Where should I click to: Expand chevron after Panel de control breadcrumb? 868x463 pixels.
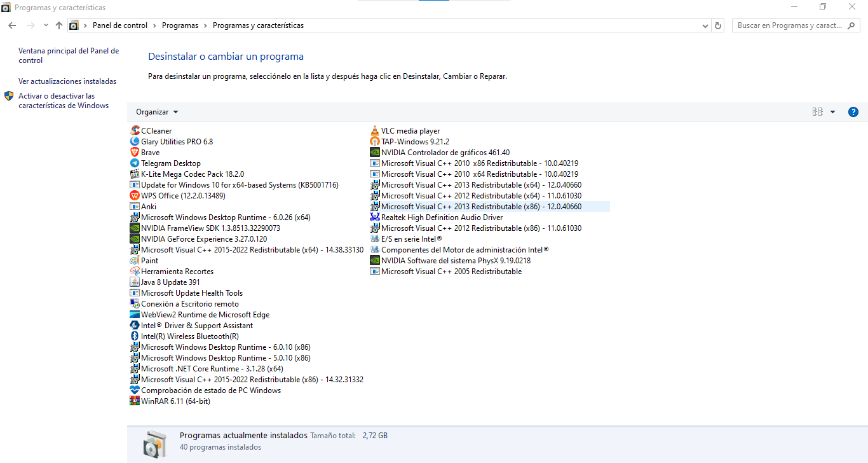(155, 25)
